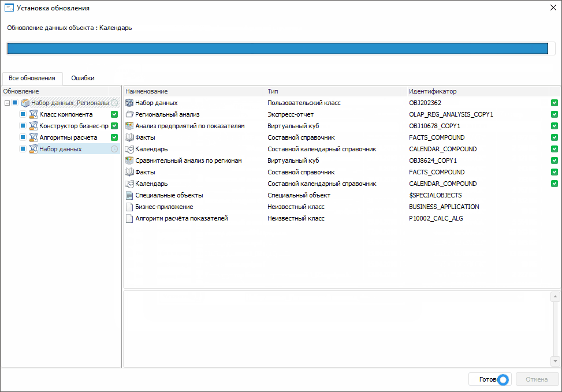The height and width of the screenshot is (392, 562).
Task: Click the Алгоритмы расчета update icon
Action: click(x=34, y=137)
